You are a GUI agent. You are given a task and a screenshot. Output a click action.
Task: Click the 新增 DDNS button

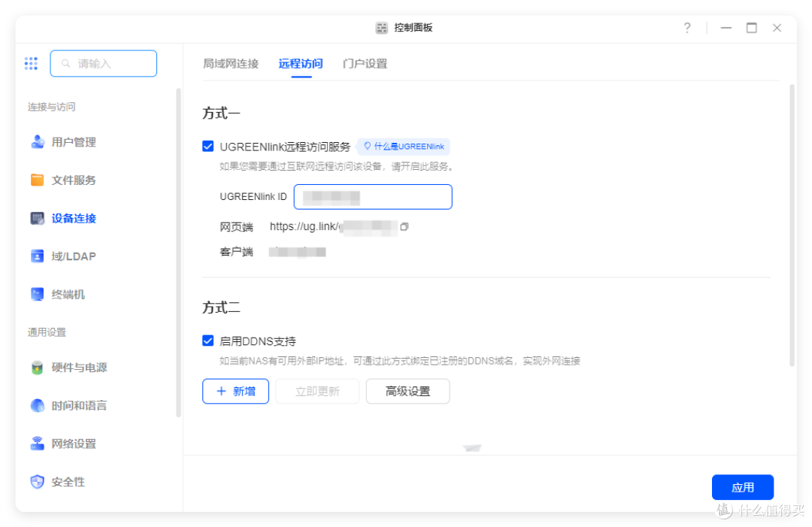click(x=235, y=392)
